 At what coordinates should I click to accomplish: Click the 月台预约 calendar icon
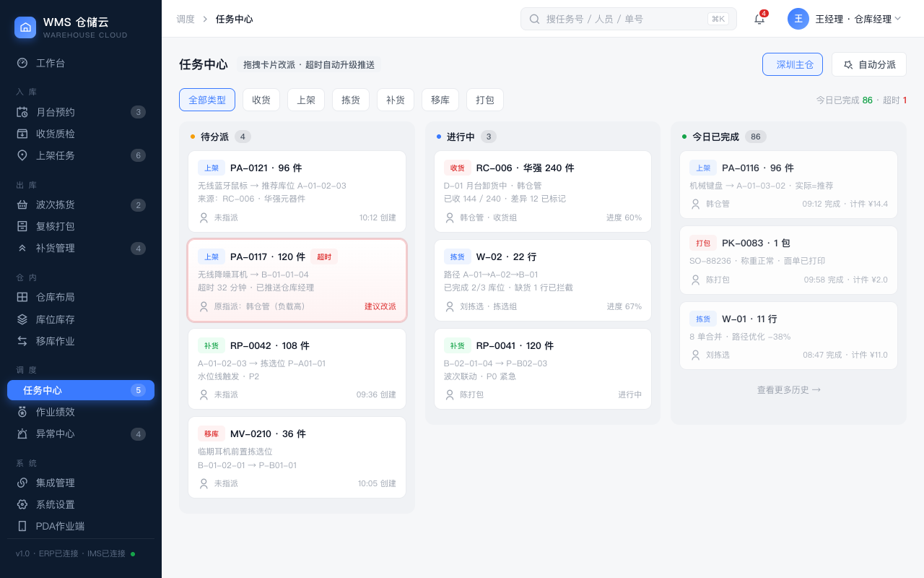click(x=22, y=112)
